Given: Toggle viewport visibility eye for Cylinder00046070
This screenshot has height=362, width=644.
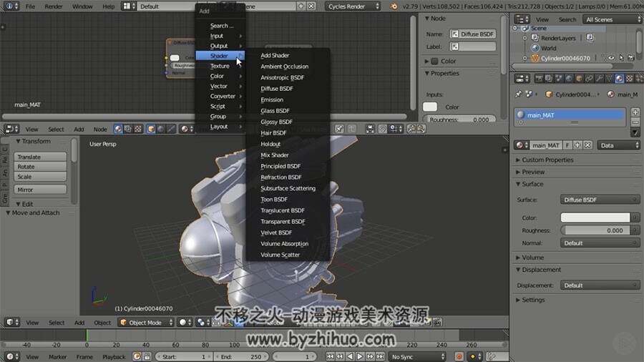Looking at the screenshot, I should pos(611,58).
